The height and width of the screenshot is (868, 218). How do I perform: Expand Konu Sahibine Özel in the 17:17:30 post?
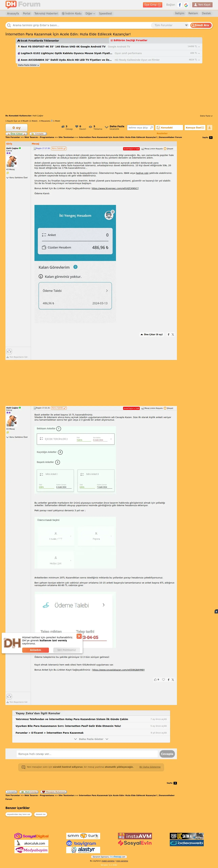point(17,178)
